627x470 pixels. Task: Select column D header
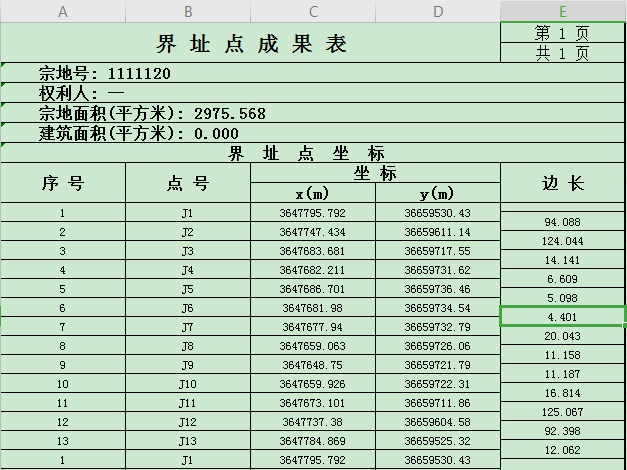click(x=438, y=11)
